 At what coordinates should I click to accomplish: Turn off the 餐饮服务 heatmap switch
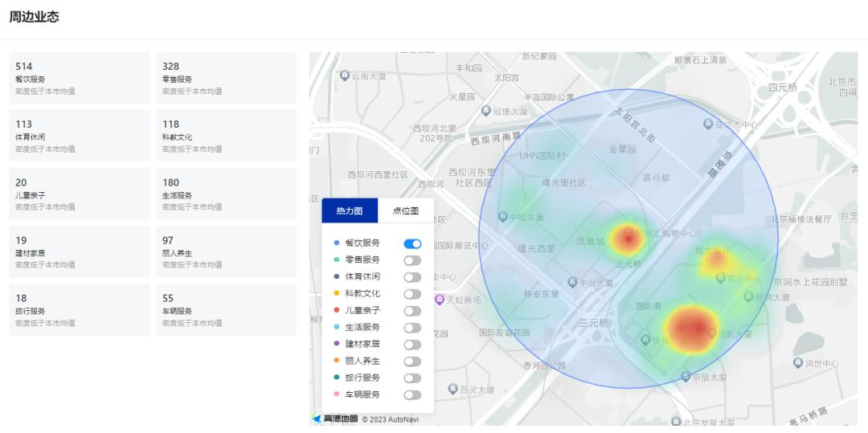(412, 244)
